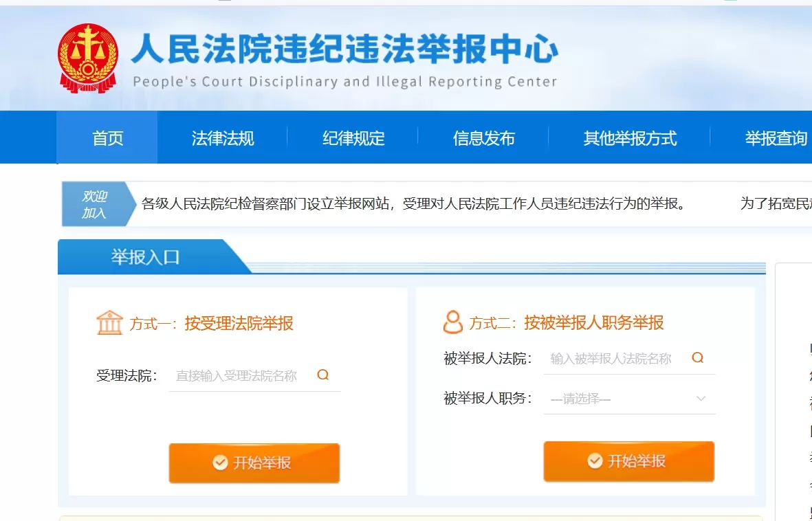Select the 纪律规定 navigation item
The image size is (812, 521).
(x=353, y=137)
